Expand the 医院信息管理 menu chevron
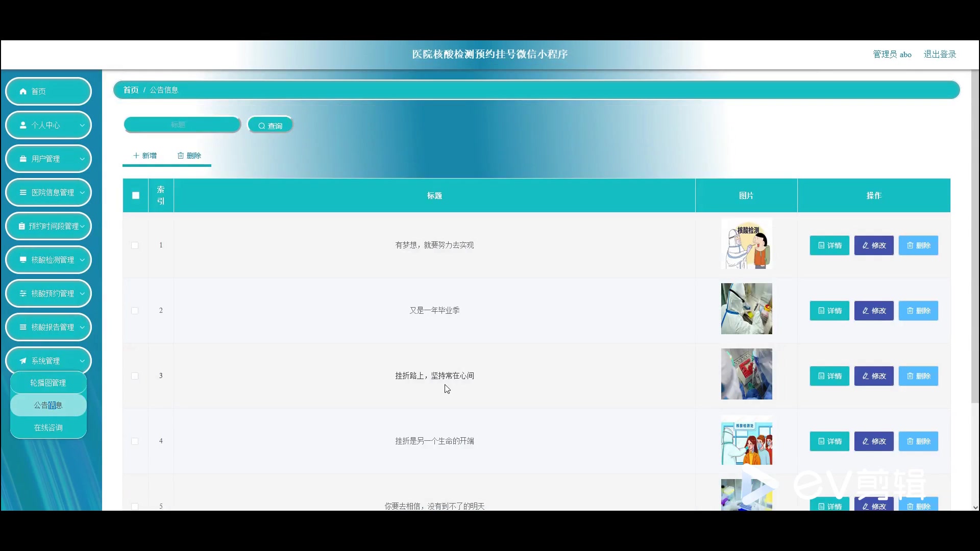This screenshot has height=551, width=980. pos(82,192)
